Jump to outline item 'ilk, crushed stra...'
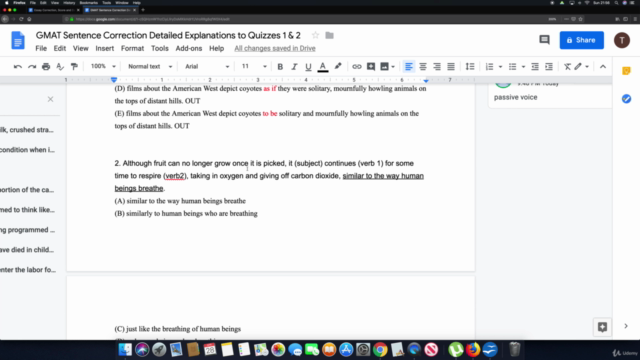Viewport: 640px width, 360px height. pos(27,130)
